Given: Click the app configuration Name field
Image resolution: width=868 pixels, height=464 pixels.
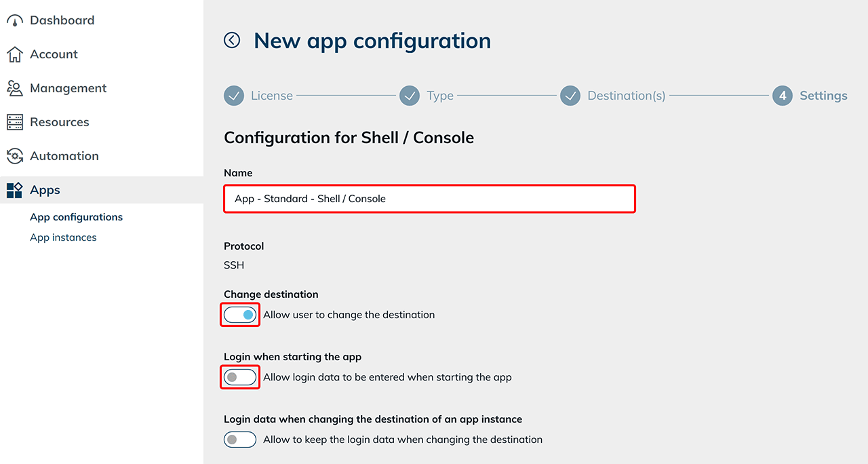Looking at the screenshot, I should point(429,199).
